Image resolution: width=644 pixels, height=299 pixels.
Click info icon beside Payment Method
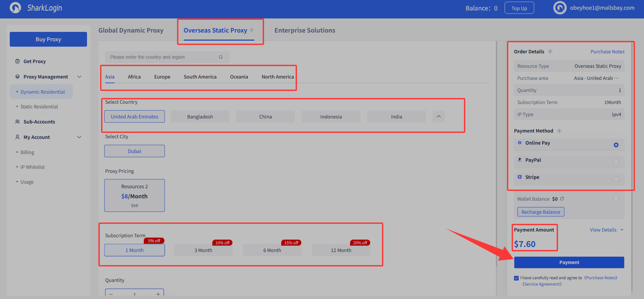(559, 131)
